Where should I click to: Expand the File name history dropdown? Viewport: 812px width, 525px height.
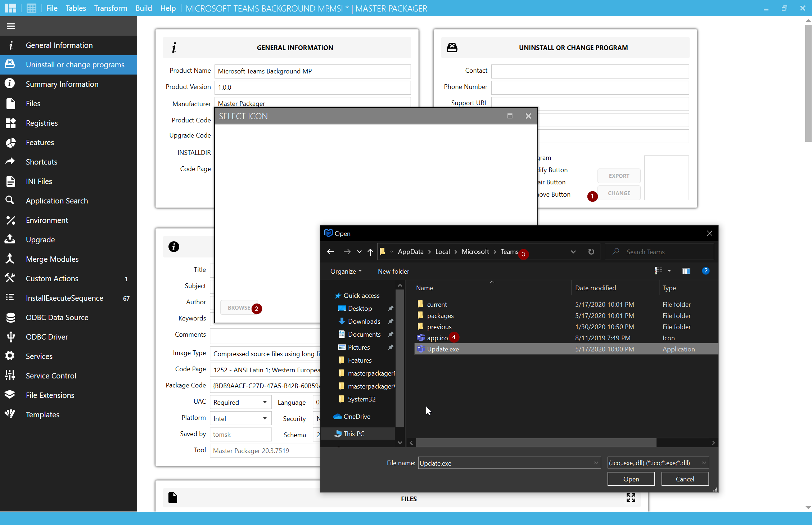(596, 463)
